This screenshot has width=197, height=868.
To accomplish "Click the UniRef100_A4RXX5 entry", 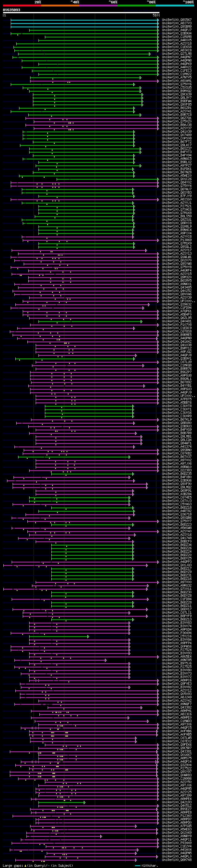I will coord(177,40).
